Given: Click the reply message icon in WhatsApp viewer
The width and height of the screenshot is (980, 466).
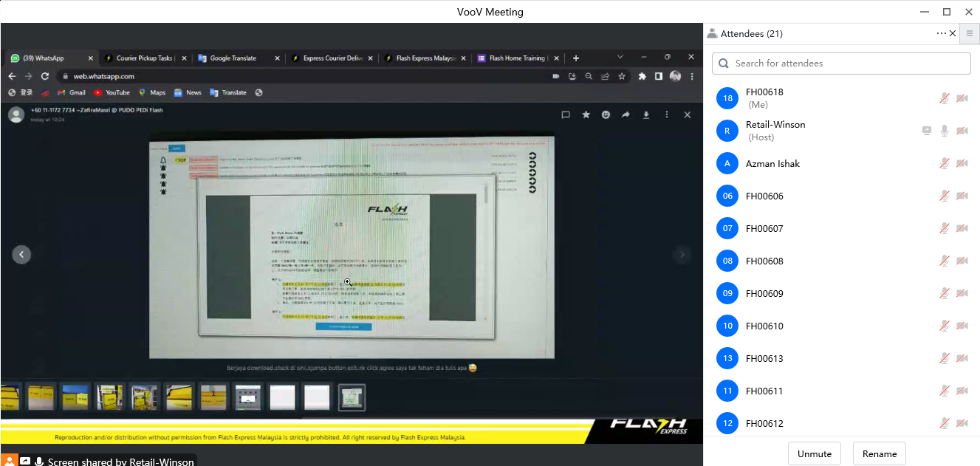Looking at the screenshot, I should pyautogui.click(x=566, y=114).
